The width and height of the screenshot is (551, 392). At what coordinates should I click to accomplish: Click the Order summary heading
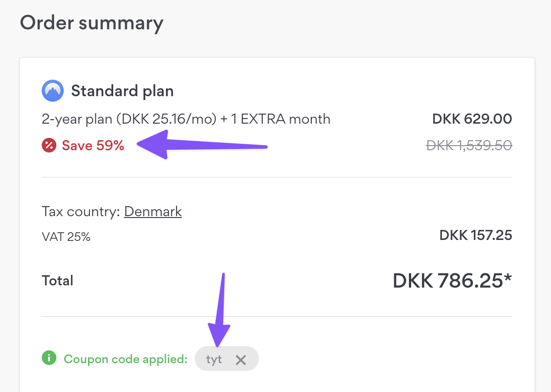pos(92,23)
